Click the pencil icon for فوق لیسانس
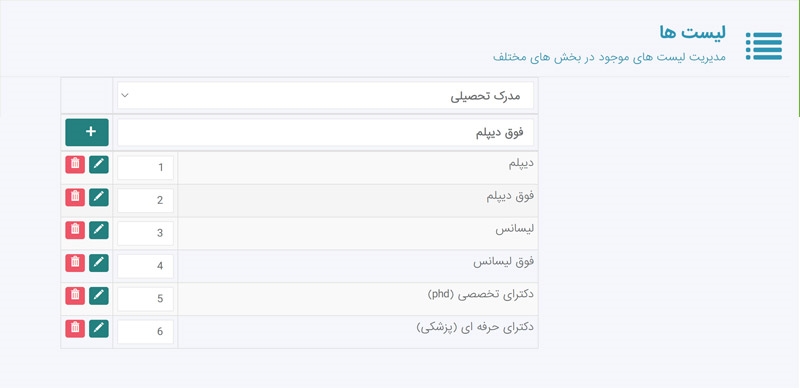 99,263
